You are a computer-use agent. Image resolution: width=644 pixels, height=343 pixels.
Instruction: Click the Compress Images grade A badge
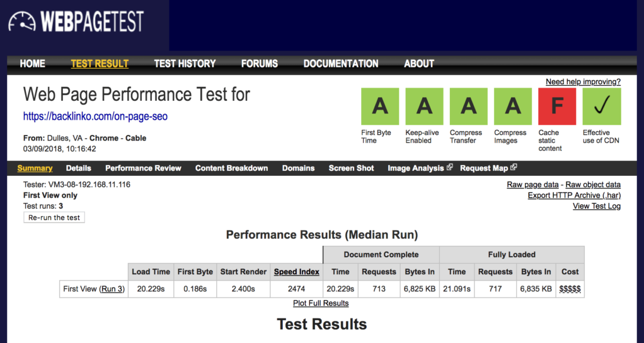(x=513, y=106)
